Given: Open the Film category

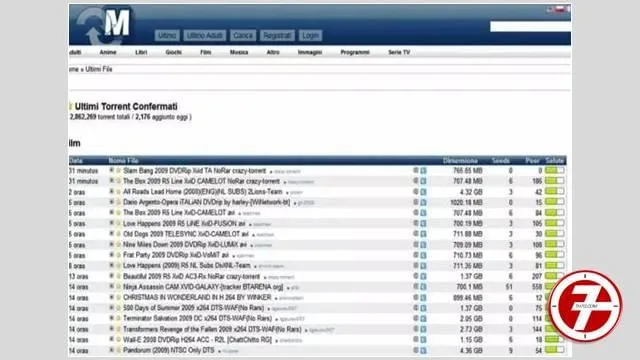Looking at the screenshot, I should pyautogui.click(x=206, y=52).
